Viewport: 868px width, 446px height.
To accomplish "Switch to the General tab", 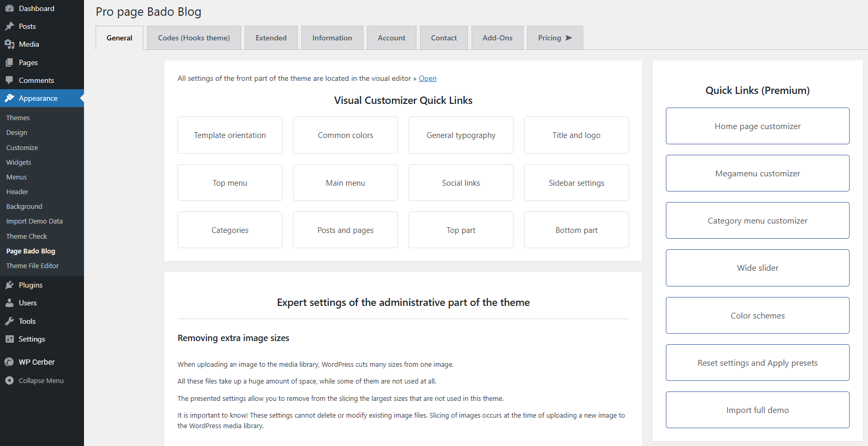I will tap(119, 38).
